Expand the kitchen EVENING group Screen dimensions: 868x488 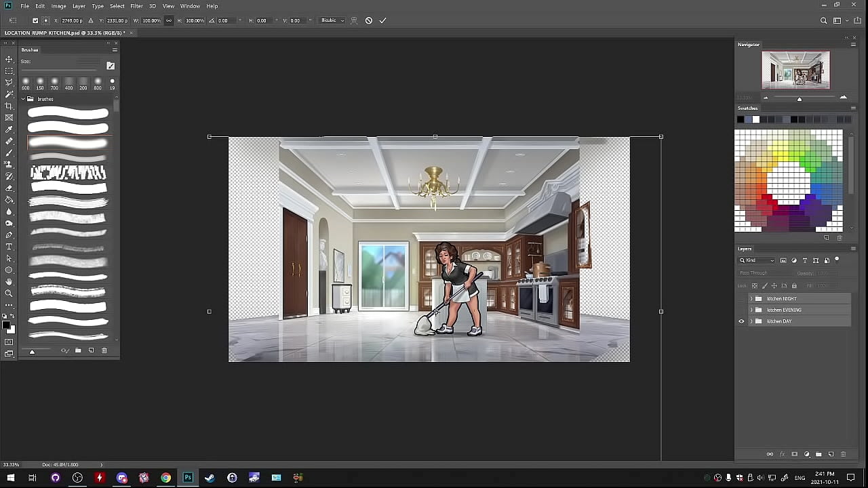click(751, 310)
